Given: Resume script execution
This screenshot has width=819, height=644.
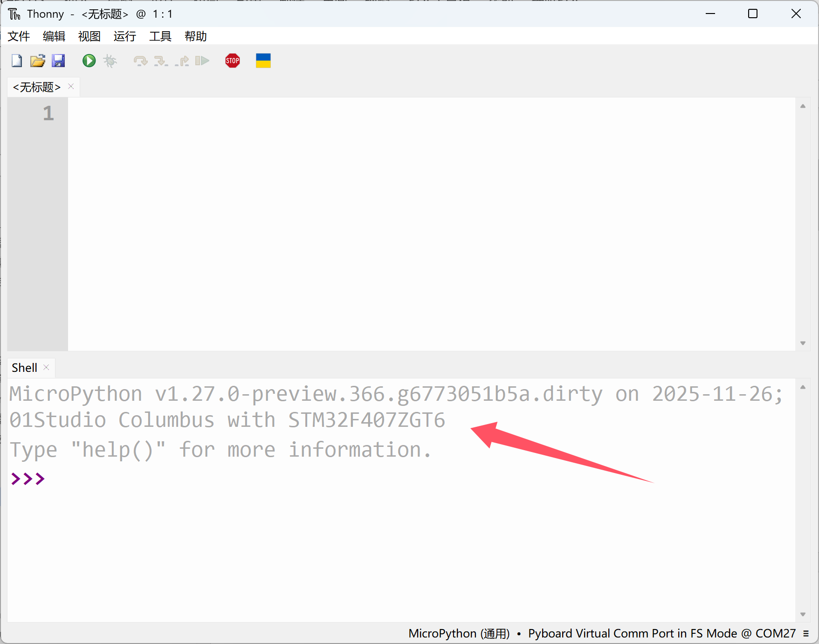Looking at the screenshot, I should pos(202,61).
